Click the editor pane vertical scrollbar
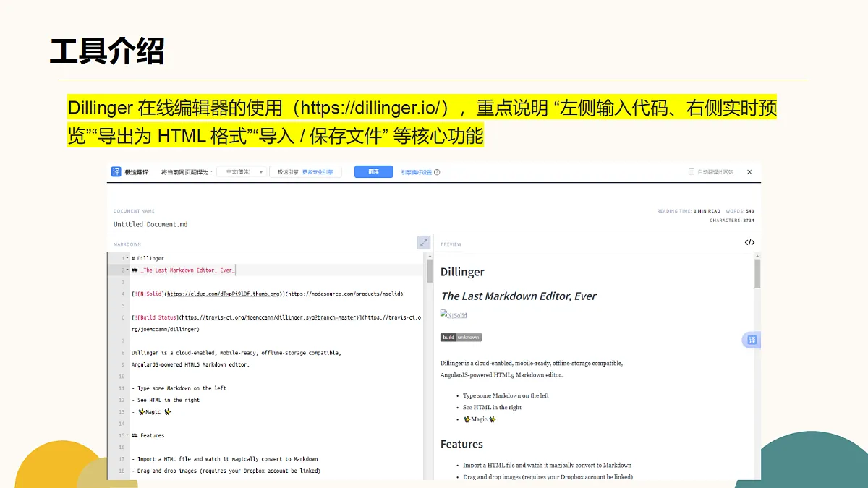 pyautogui.click(x=430, y=272)
